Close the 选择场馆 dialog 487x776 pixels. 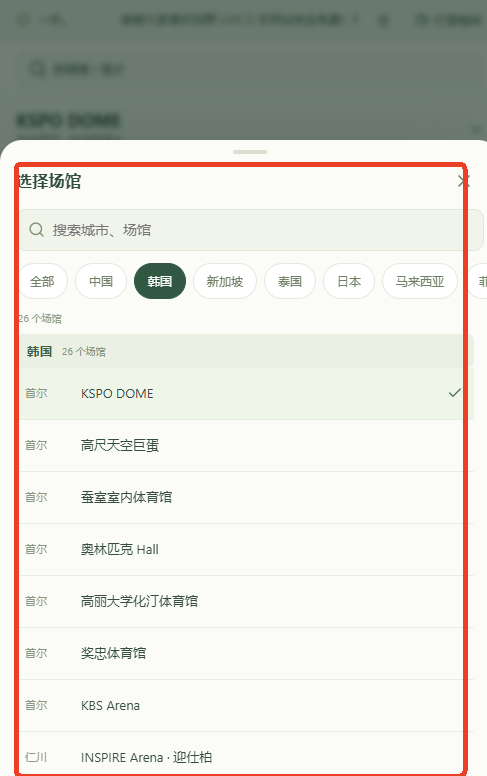(x=463, y=181)
